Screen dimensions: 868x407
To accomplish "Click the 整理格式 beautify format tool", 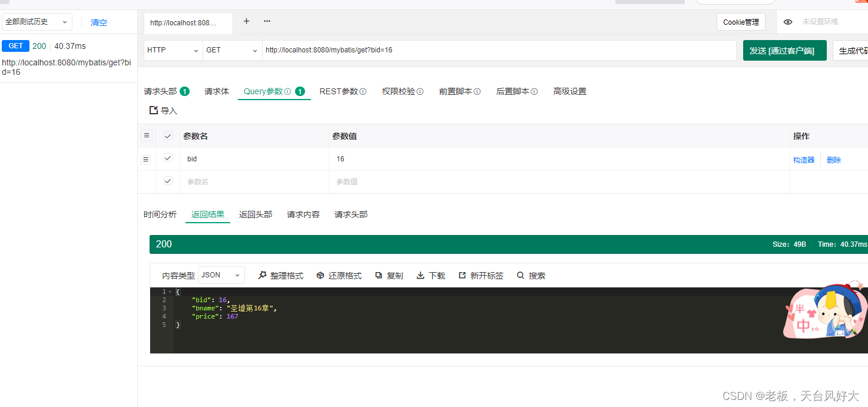I will (x=281, y=276).
